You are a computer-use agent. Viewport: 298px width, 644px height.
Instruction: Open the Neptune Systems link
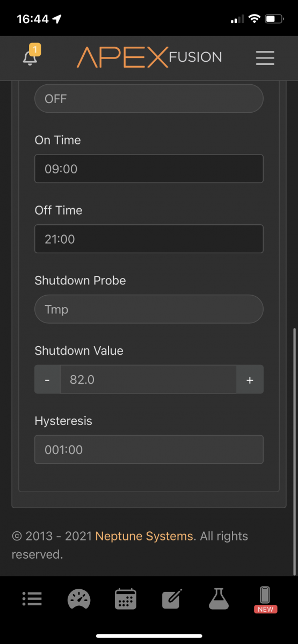(144, 536)
